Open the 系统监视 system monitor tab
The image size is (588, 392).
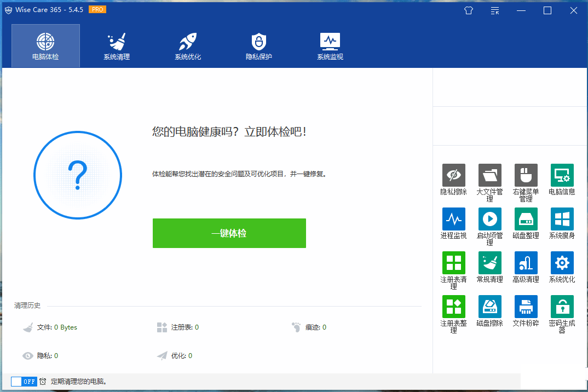(330, 46)
